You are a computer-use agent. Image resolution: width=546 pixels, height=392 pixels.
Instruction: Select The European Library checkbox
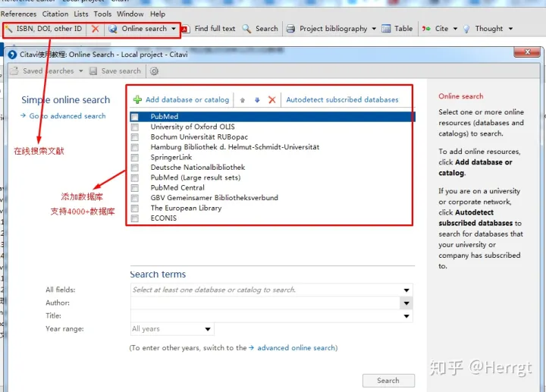click(135, 209)
